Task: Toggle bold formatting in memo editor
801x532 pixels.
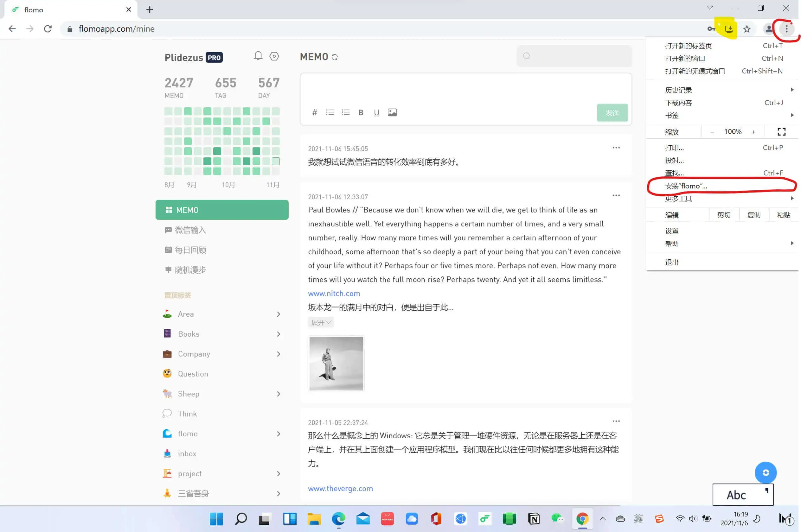Action: point(361,113)
